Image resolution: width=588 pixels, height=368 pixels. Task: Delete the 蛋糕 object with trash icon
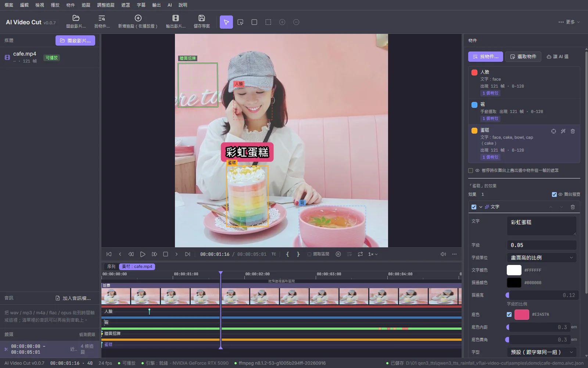click(x=573, y=131)
